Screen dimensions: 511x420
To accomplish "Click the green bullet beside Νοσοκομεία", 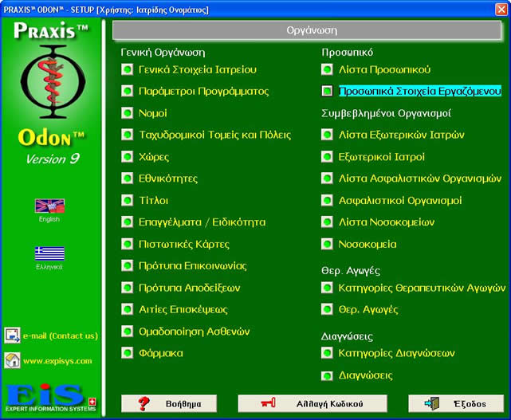I will pos(327,244).
